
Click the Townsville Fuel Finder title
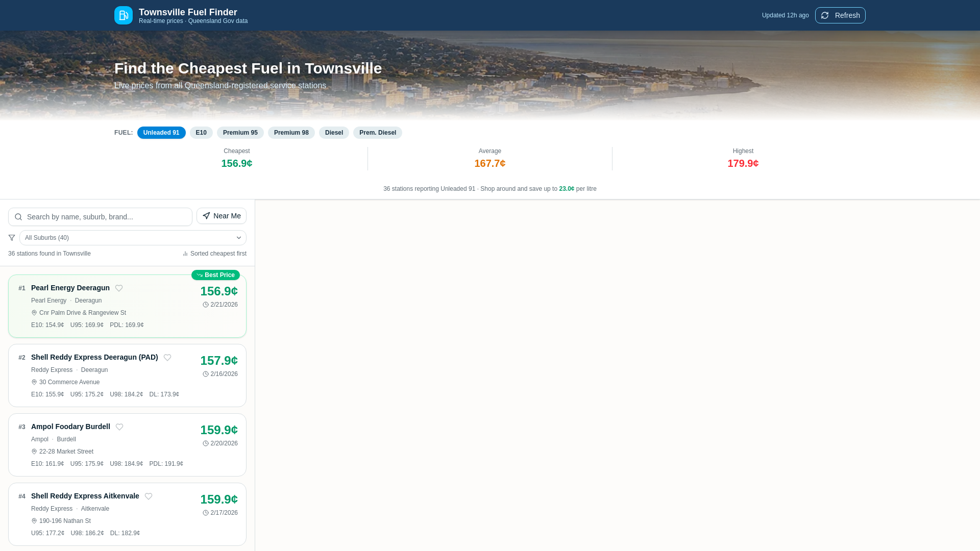(188, 12)
